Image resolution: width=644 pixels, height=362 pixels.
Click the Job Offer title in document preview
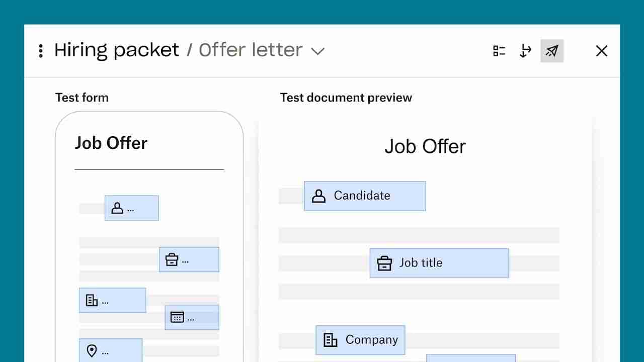pos(425,146)
